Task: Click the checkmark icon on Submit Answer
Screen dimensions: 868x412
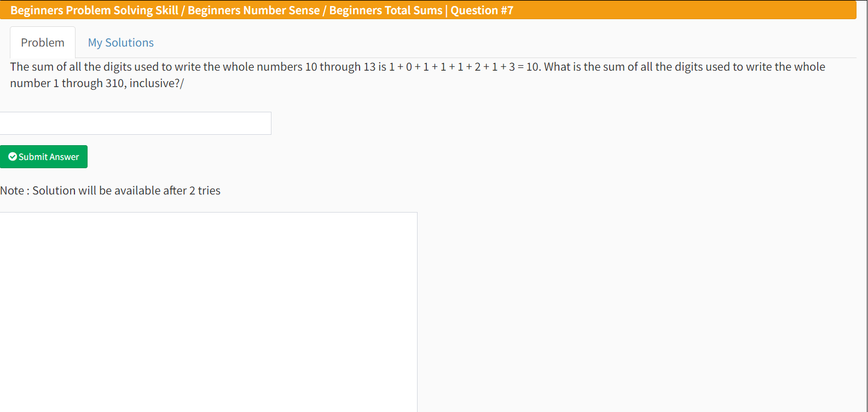Action: 13,157
